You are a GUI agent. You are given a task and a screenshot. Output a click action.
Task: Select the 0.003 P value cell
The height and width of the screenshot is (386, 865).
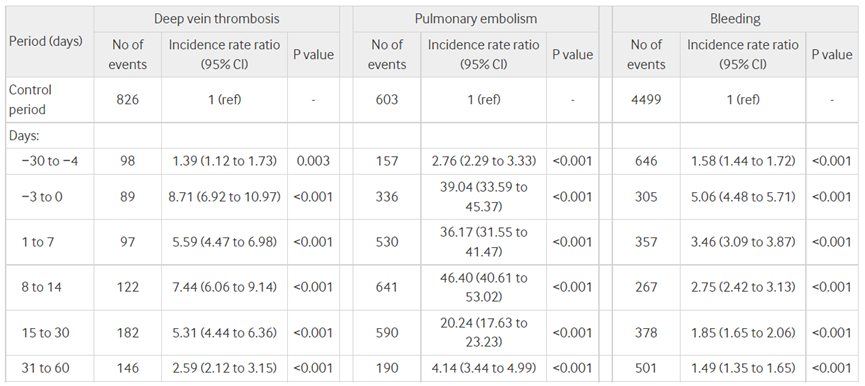(313, 161)
